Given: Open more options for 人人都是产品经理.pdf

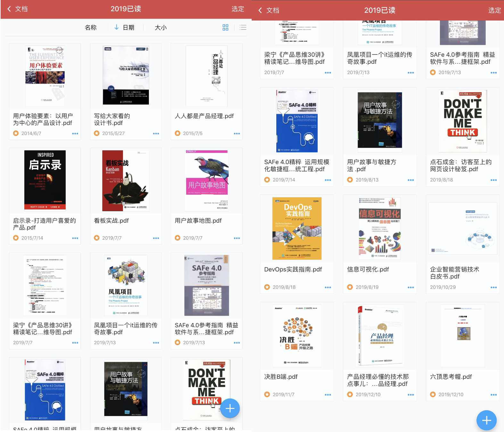Looking at the screenshot, I should (237, 134).
